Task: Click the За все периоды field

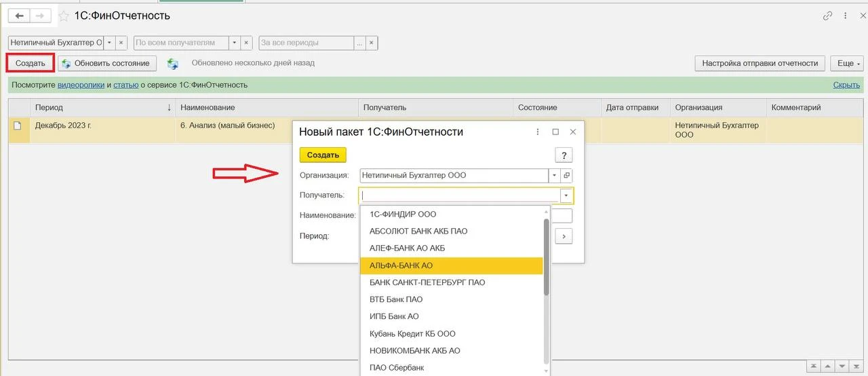Action: pos(307,43)
